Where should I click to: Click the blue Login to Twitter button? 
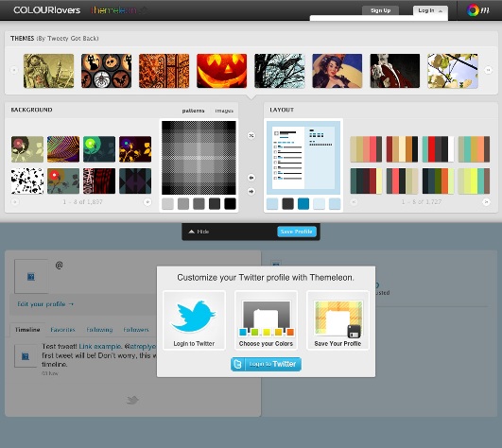[x=266, y=364]
